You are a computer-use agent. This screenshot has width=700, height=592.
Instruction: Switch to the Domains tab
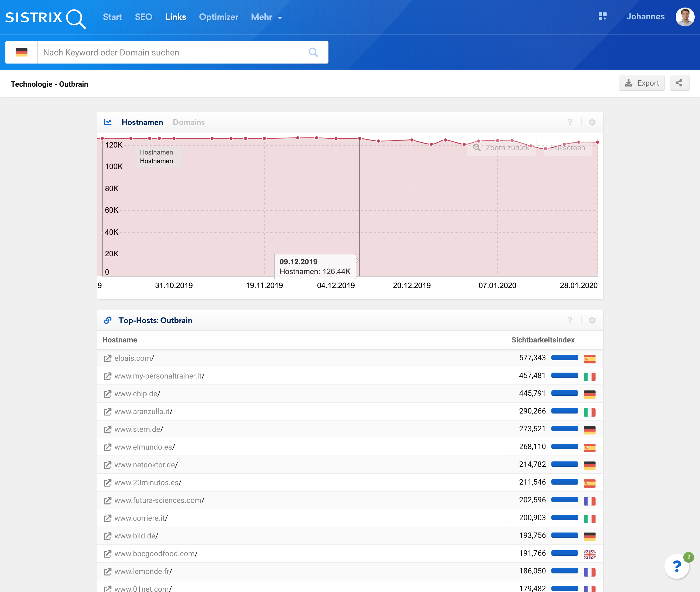pyautogui.click(x=188, y=122)
